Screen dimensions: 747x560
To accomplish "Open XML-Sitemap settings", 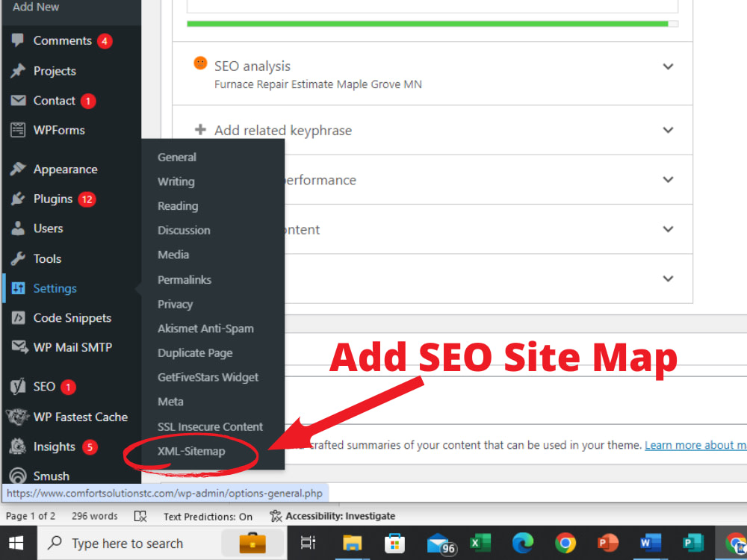I will point(191,451).
